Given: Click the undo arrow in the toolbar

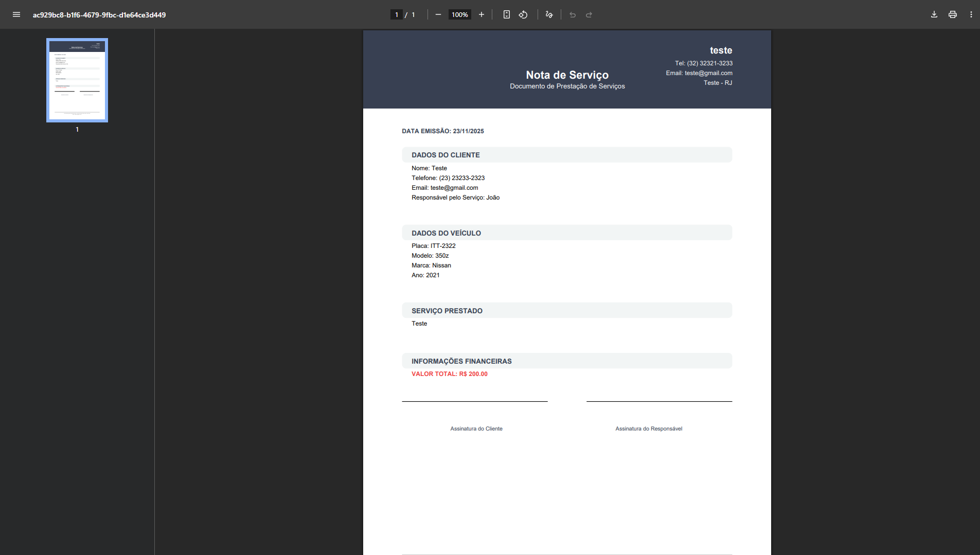Looking at the screenshot, I should pos(573,14).
